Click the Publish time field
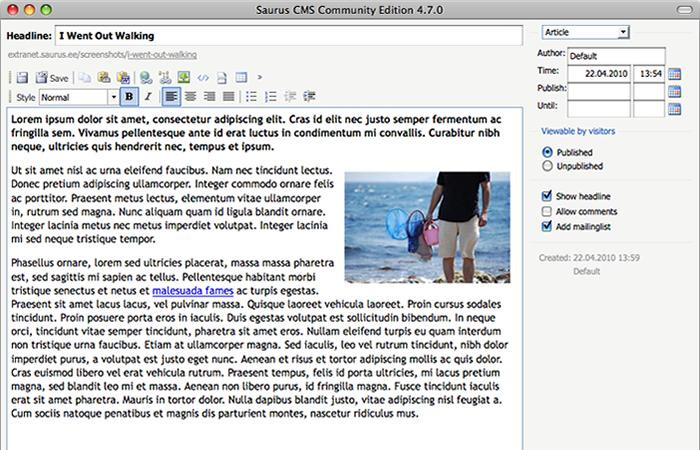 (649, 92)
